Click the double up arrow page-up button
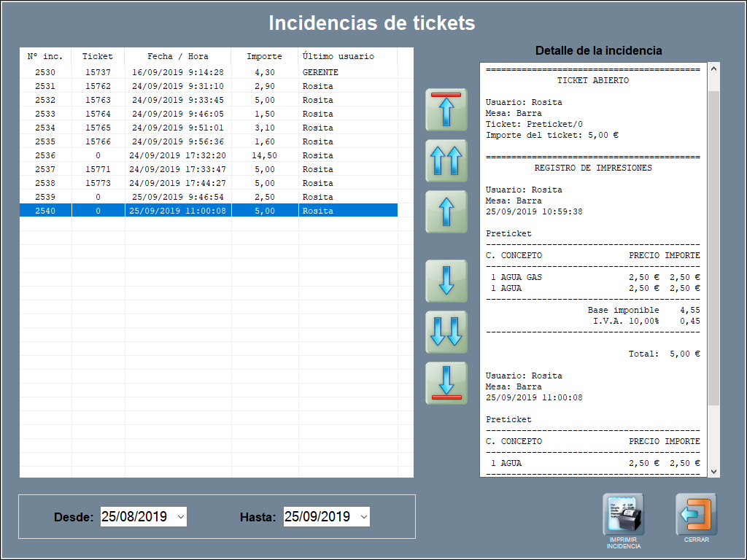747x560 pixels. tap(446, 160)
